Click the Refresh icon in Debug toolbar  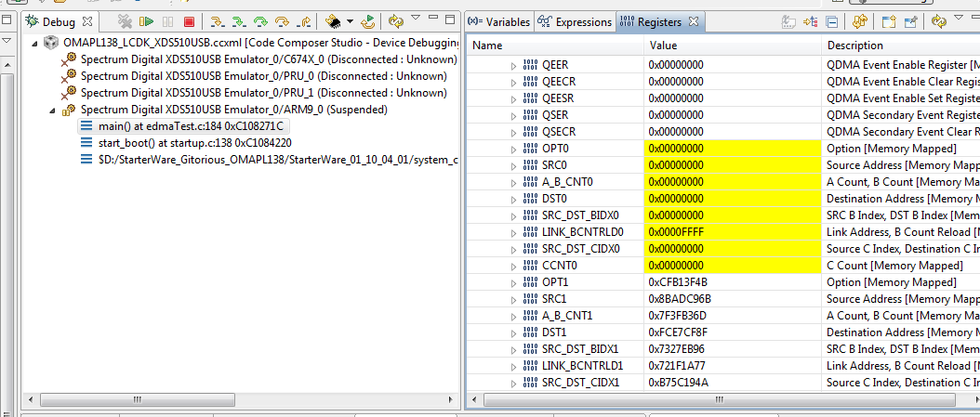point(396,22)
